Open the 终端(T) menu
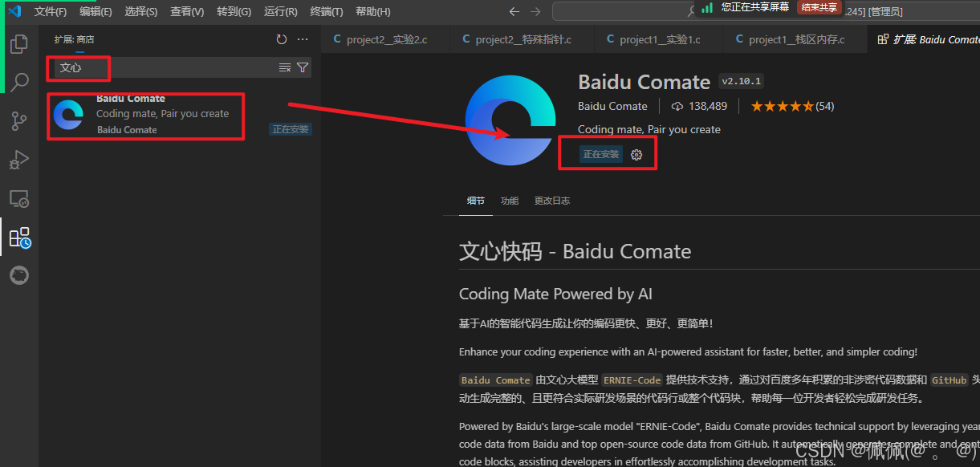 (326, 11)
